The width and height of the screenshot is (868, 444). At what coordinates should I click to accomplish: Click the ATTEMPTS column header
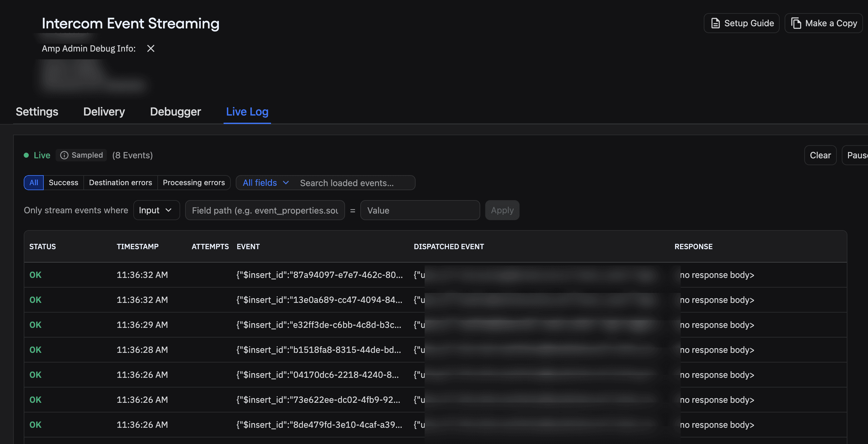(210, 247)
